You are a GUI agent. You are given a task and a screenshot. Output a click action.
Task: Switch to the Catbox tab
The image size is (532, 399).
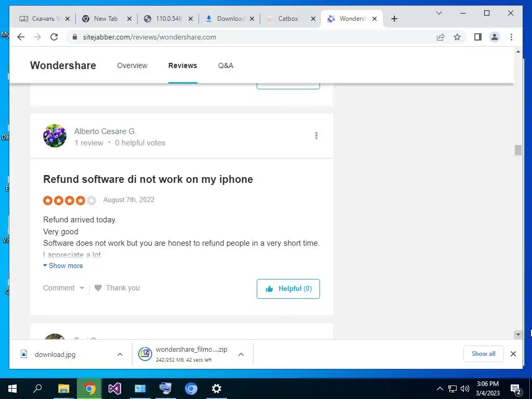pyautogui.click(x=288, y=19)
